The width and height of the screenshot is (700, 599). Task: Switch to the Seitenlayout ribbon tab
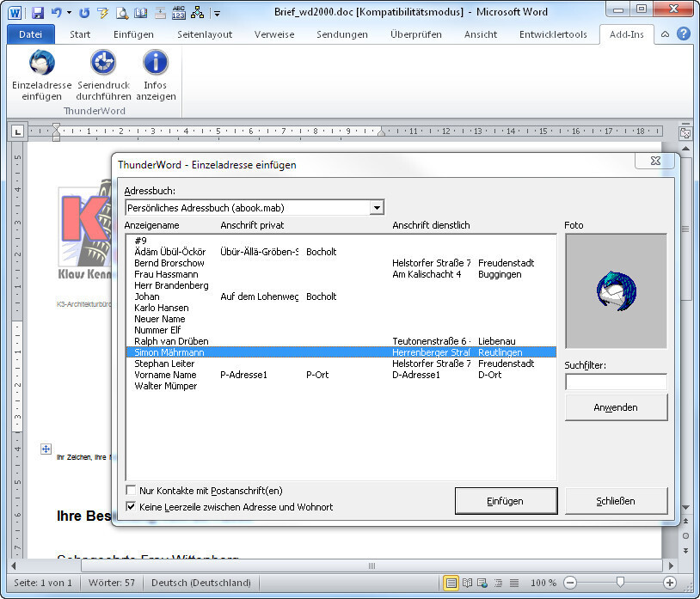pos(205,34)
